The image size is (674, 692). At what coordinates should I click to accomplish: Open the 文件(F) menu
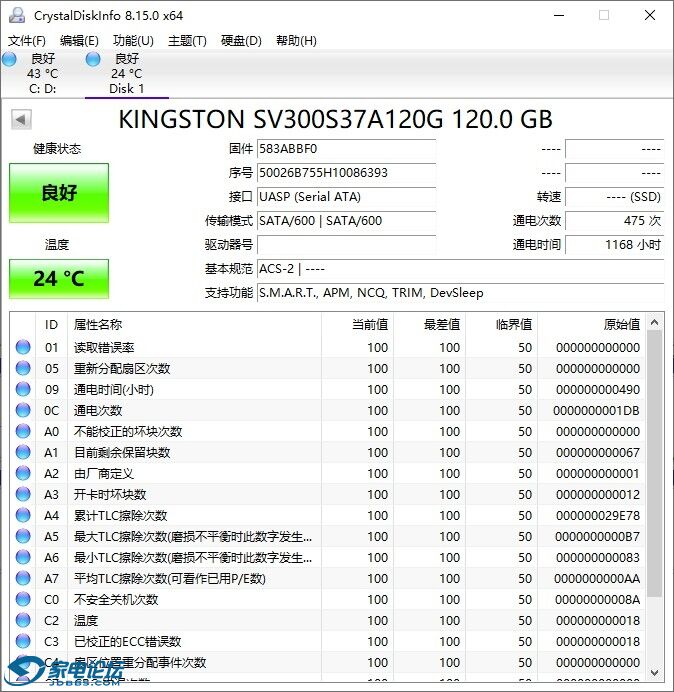tap(26, 41)
